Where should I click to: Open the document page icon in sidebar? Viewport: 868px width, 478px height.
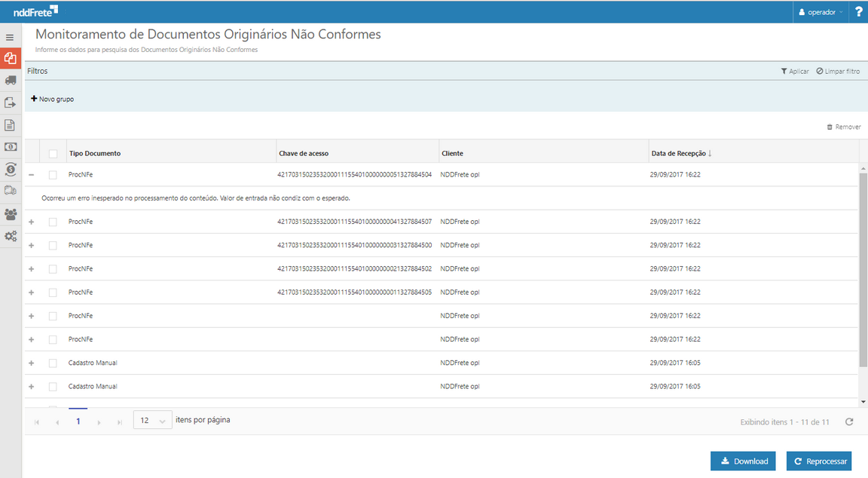point(11,125)
